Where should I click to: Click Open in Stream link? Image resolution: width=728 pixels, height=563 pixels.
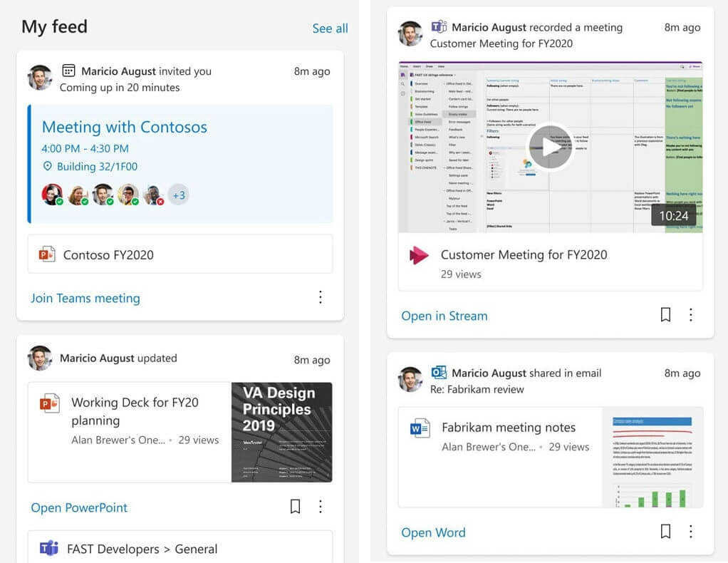click(x=444, y=316)
